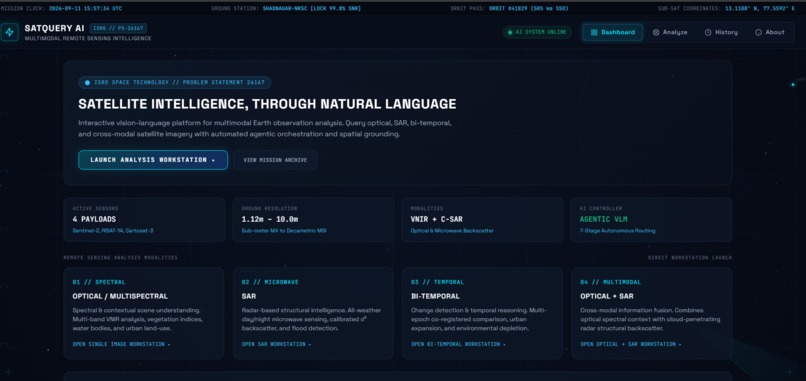The width and height of the screenshot is (806, 381).
Task: Select the AI Controller Agentic VLM card
Action: (x=651, y=220)
